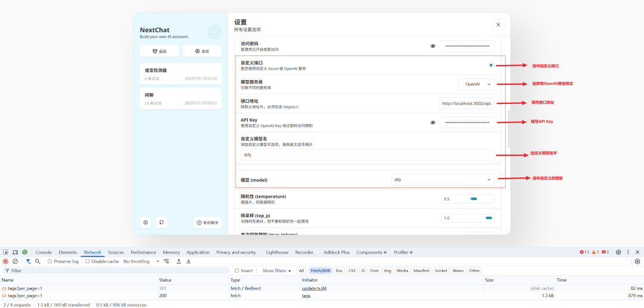Open Network panel settings gear
Screen dimensions: 644x308
click(637, 261)
